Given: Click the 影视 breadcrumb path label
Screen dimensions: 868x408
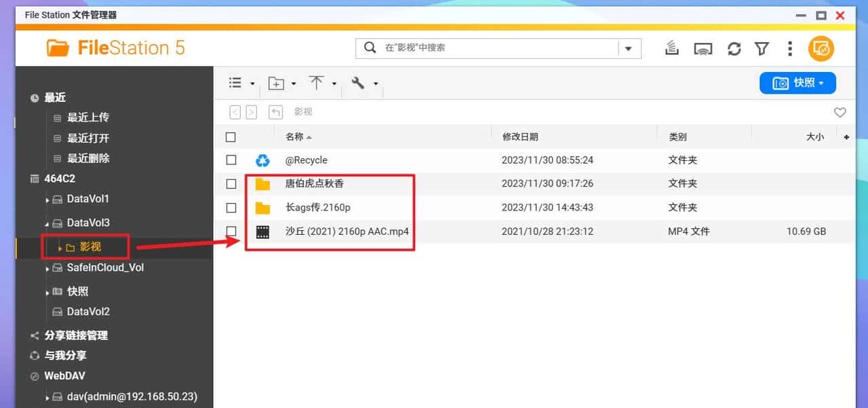Looking at the screenshot, I should pyautogui.click(x=303, y=112).
